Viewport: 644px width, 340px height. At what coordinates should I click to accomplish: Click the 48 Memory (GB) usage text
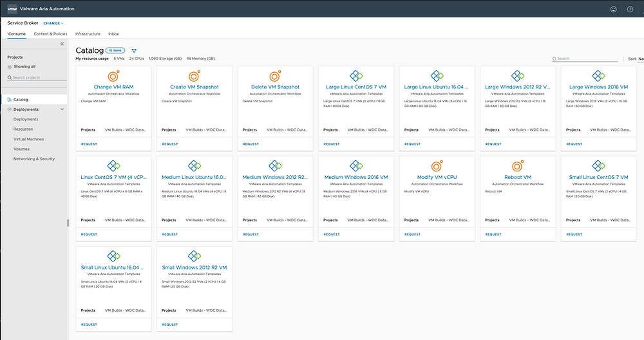pyautogui.click(x=201, y=59)
